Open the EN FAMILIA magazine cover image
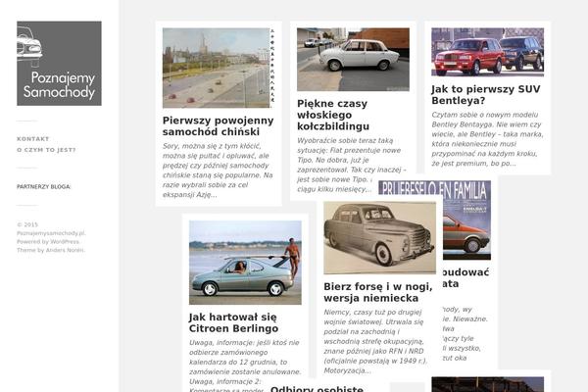 [466, 220]
